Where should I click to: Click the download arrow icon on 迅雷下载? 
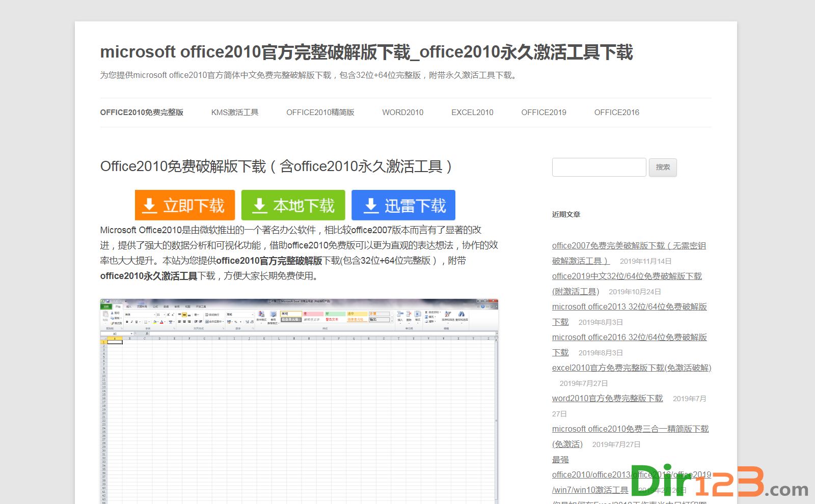pos(371,206)
